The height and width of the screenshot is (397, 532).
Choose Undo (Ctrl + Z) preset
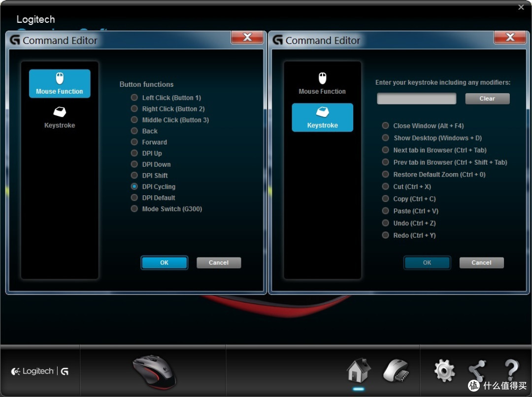click(385, 223)
